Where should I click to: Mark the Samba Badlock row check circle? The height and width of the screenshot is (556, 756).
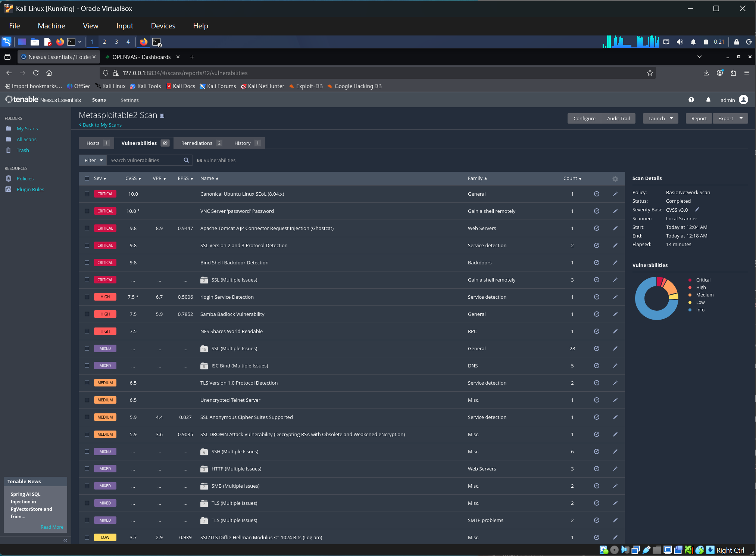coord(597,314)
